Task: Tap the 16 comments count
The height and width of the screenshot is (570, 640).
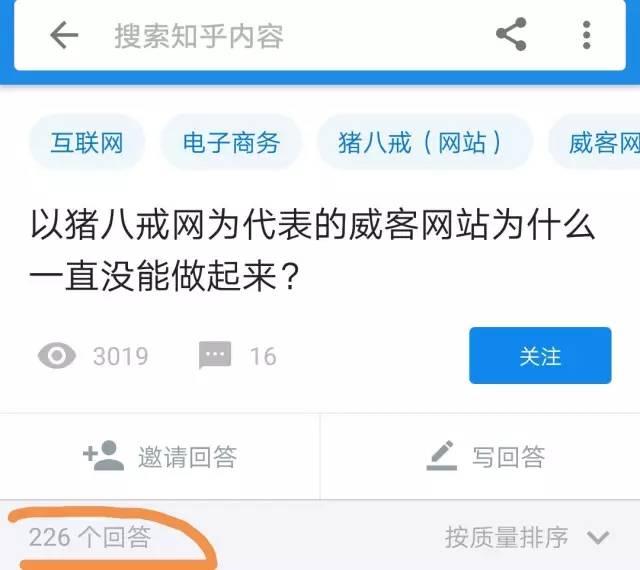Action: click(263, 356)
